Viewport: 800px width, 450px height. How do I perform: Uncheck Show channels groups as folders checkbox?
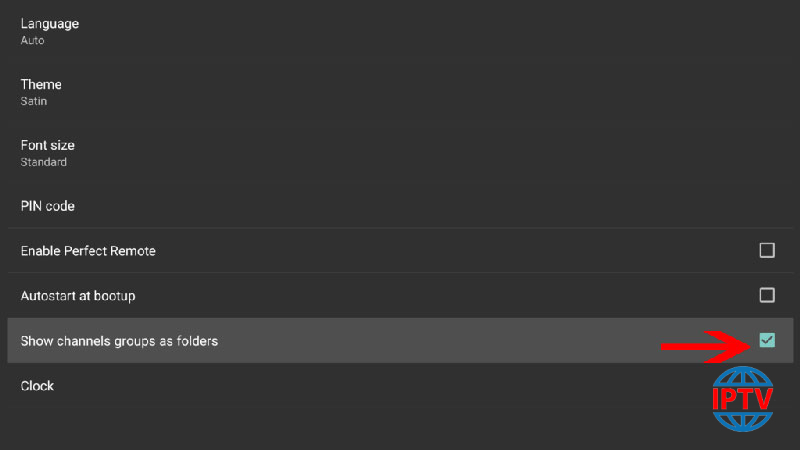point(767,340)
